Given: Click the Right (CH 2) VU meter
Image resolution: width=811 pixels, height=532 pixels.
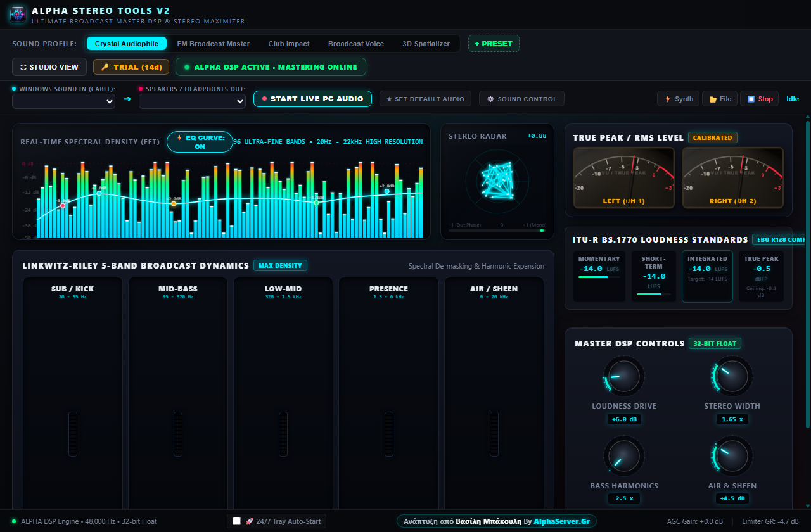Looking at the screenshot, I should pyautogui.click(x=733, y=177).
